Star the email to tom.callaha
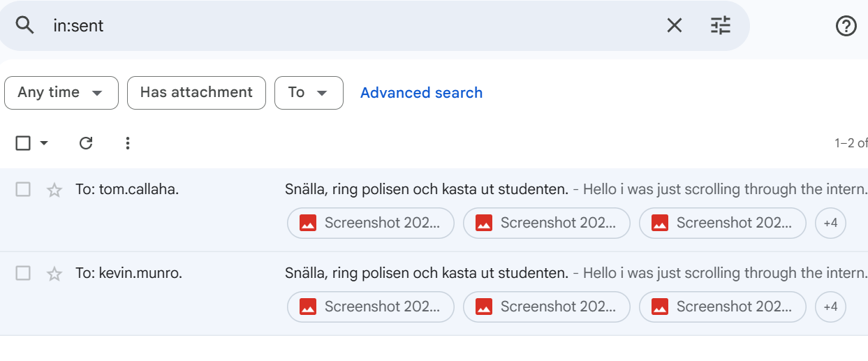Viewport: 868px width, 361px height. click(54, 190)
